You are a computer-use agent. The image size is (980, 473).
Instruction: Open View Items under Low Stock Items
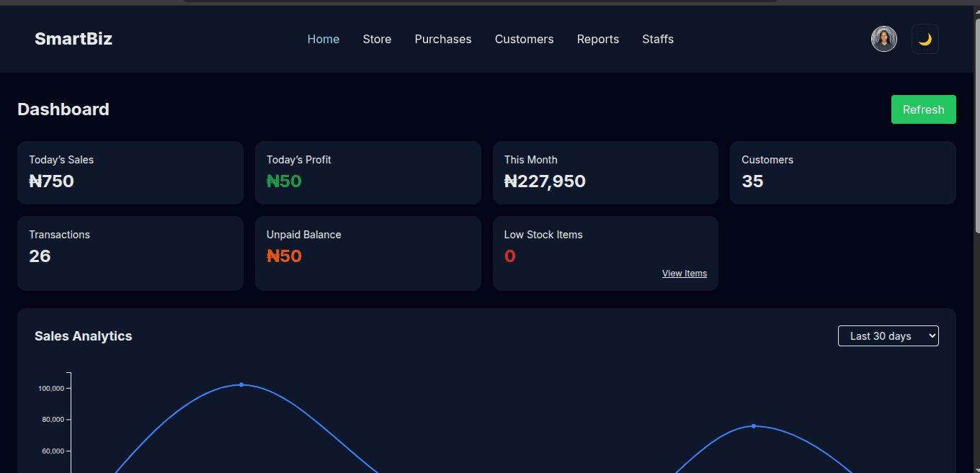coord(685,273)
